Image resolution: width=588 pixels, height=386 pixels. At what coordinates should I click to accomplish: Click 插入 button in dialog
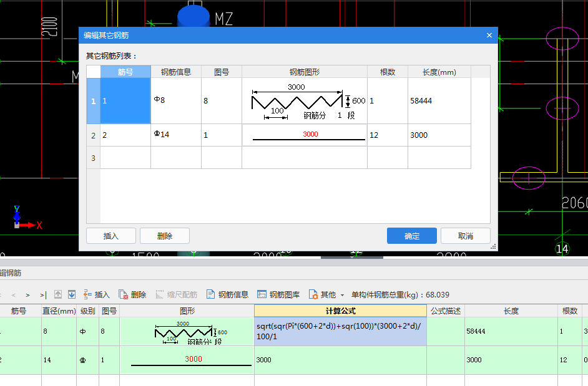(x=111, y=236)
